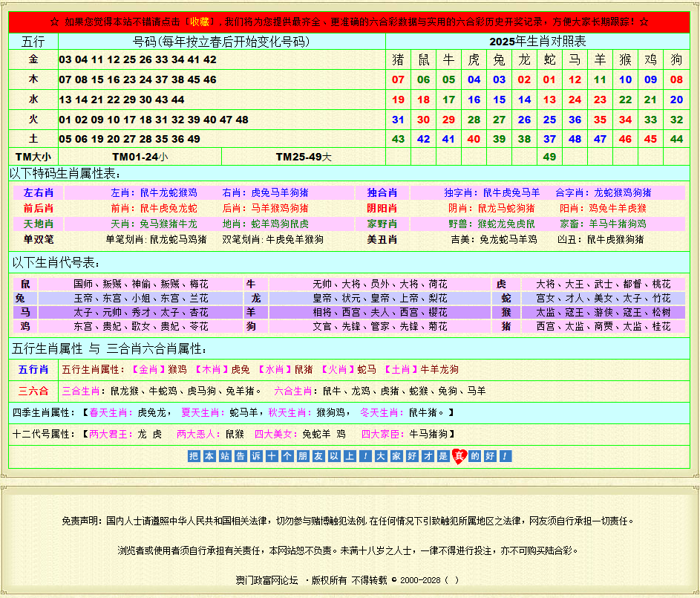Click the 春天生肖 label
Screen dimensions: 700x598
click(x=108, y=412)
